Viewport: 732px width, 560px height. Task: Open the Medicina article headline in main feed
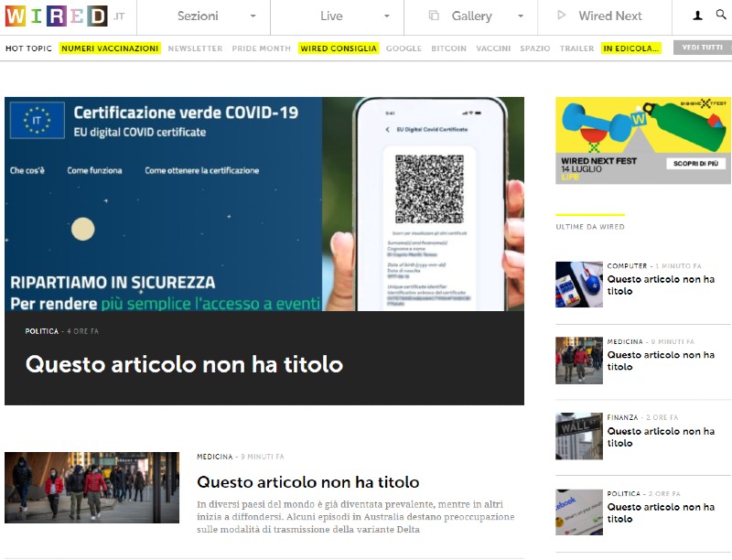(307, 482)
